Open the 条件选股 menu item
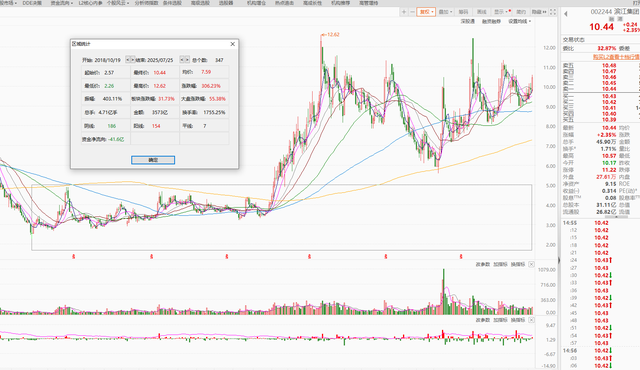The width and height of the screenshot is (640, 370). [x=172, y=3]
